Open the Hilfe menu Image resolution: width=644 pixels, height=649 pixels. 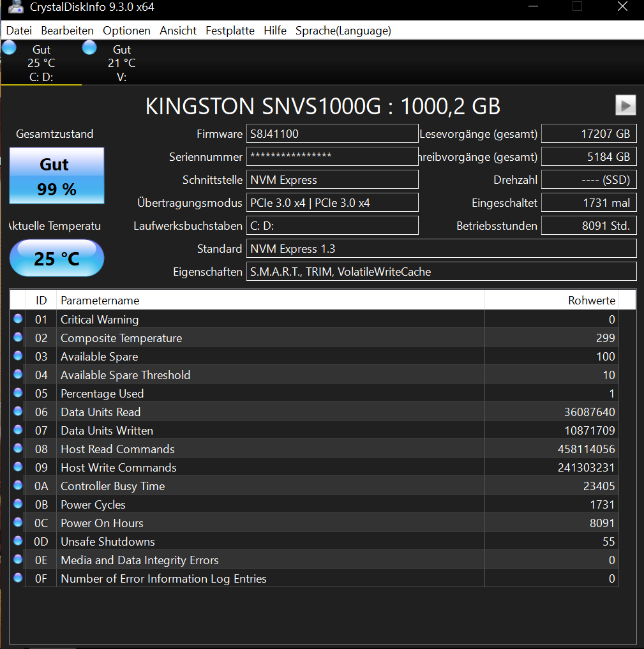point(275,31)
